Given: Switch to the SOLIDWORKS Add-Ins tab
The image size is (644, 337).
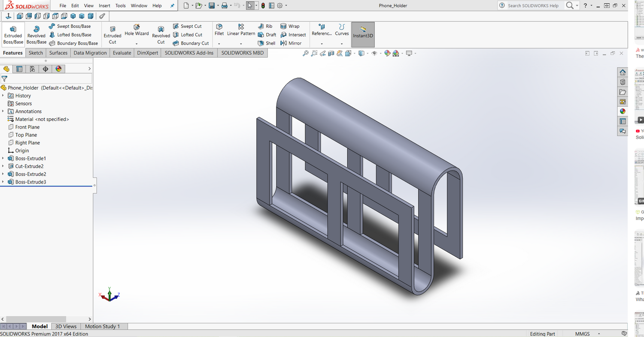Looking at the screenshot, I should 189,53.
